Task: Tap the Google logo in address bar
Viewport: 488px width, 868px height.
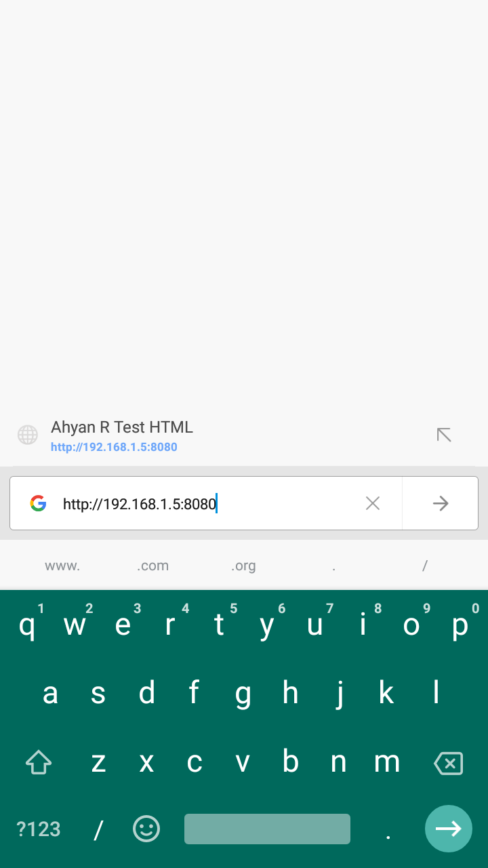Action: (38, 503)
